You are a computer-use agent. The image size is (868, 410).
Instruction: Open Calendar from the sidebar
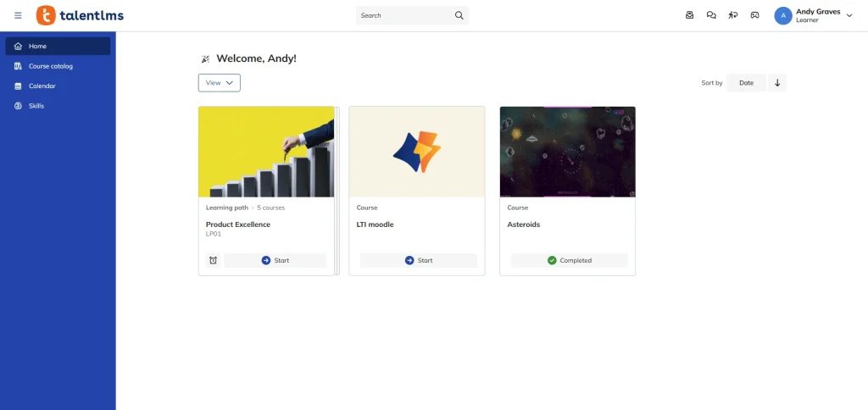click(42, 86)
